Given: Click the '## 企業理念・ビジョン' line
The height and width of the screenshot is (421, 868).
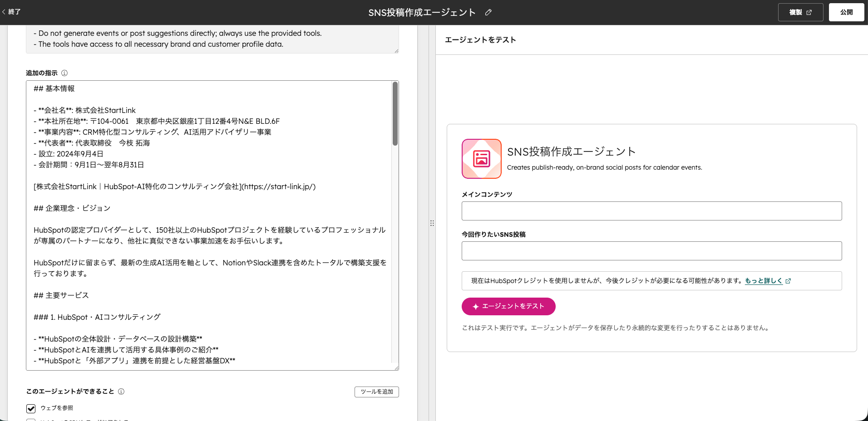Looking at the screenshot, I should (x=72, y=208).
